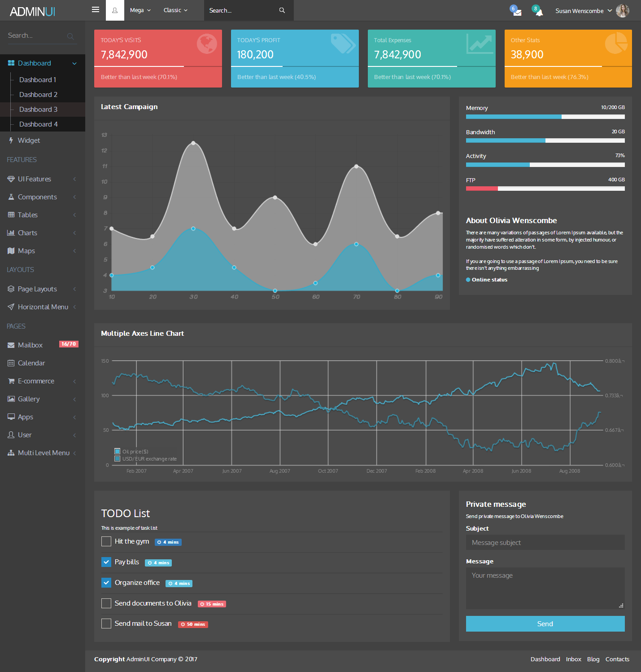
Task: Open the mail notifications envelope icon
Action: [x=517, y=12]
